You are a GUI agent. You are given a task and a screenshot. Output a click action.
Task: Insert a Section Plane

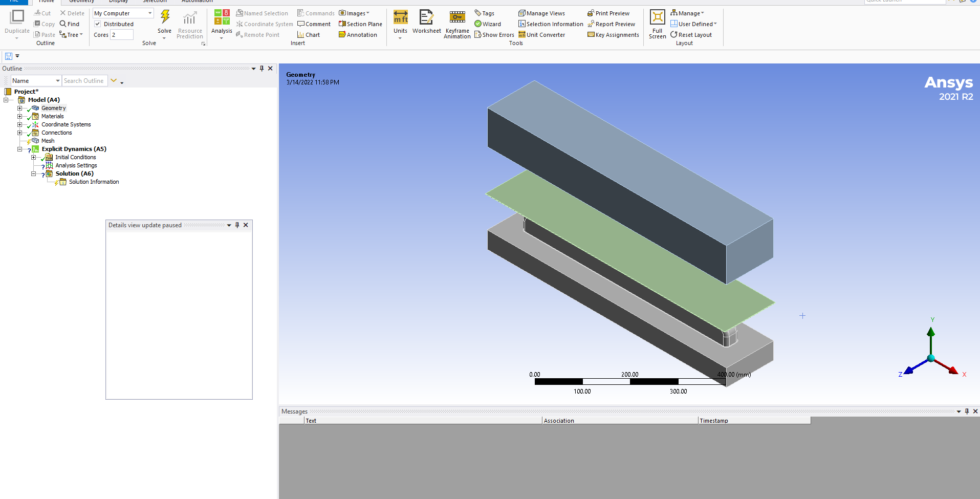click(x=360, y=24)
